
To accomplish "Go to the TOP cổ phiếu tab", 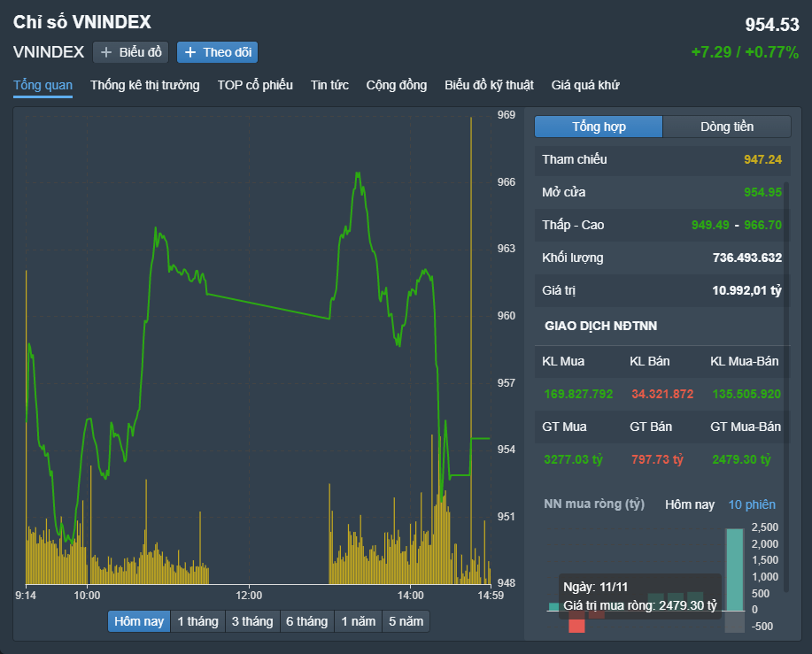I will [x=255, y=85].
